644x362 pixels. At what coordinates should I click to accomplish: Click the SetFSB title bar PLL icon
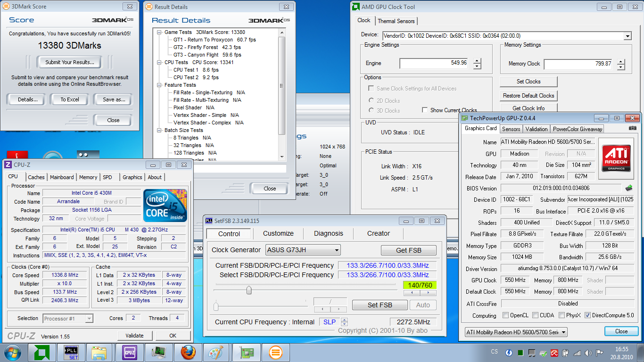coord(210,221)
